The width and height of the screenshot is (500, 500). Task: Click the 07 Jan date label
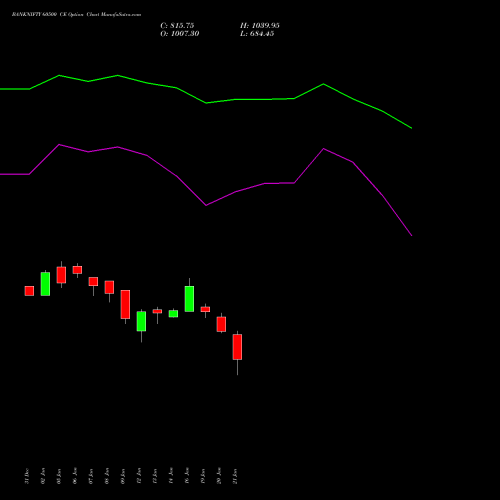point(91,476)
